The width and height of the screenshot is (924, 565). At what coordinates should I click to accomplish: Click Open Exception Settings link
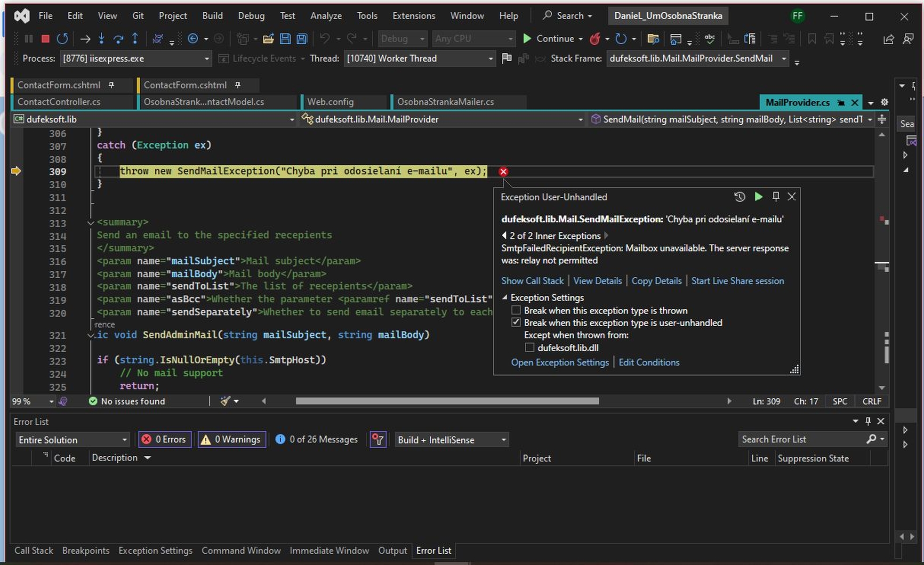560,362
